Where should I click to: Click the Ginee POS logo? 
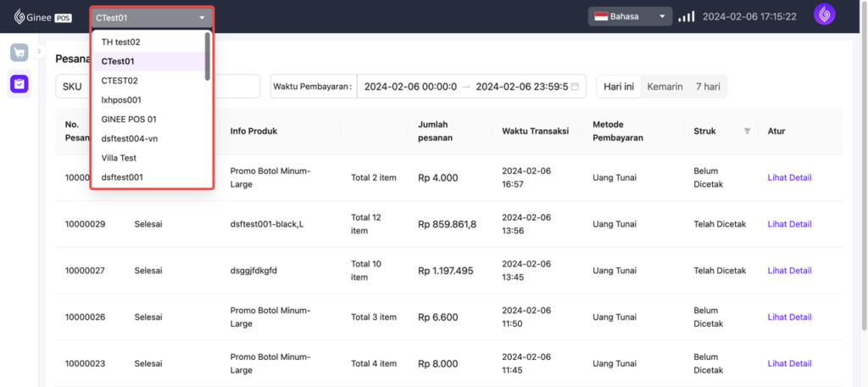(x=42, y=16)
